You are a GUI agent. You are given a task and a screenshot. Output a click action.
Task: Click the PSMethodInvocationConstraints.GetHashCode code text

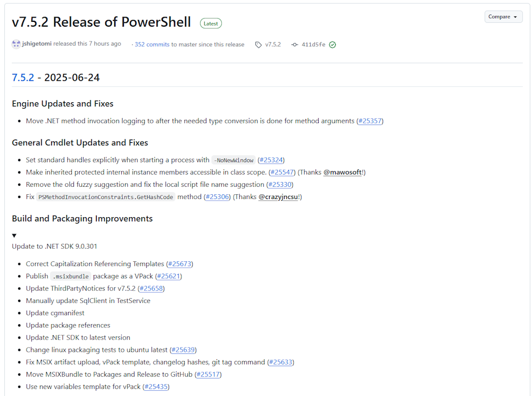[105, 197]
